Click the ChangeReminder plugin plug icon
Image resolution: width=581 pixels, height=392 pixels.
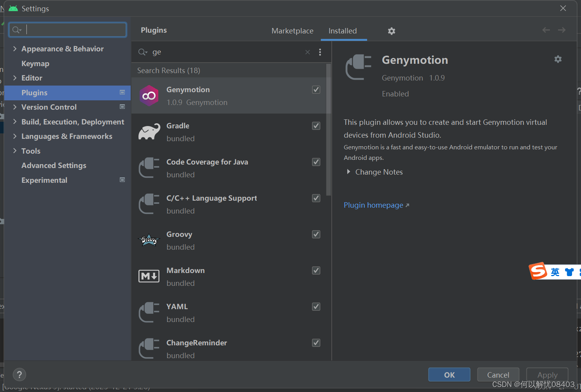(149, 348)
